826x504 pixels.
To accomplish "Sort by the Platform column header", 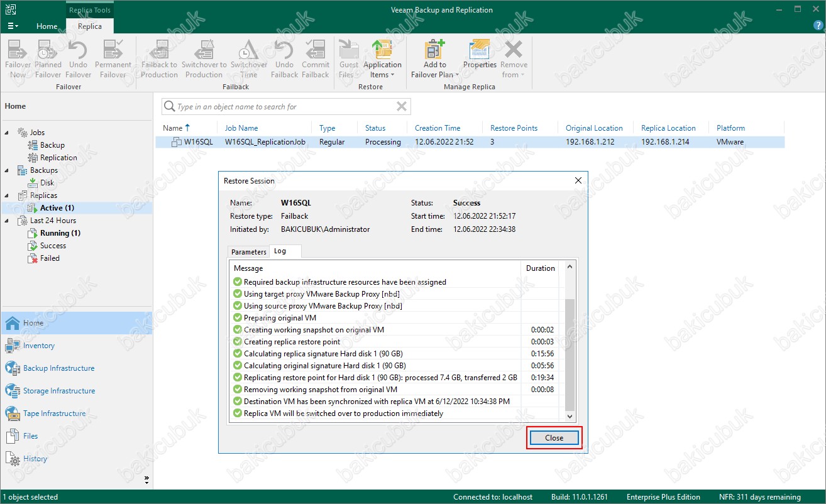I will pyautogui.click(x=730, y=128).
